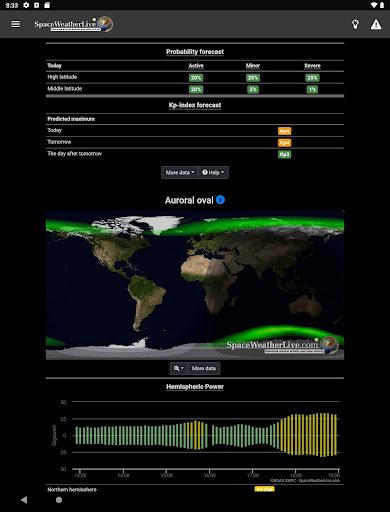Viewport: 390px width, 512px height.
Task: Open the Probability forecast heading link
Action: point(195,52)
